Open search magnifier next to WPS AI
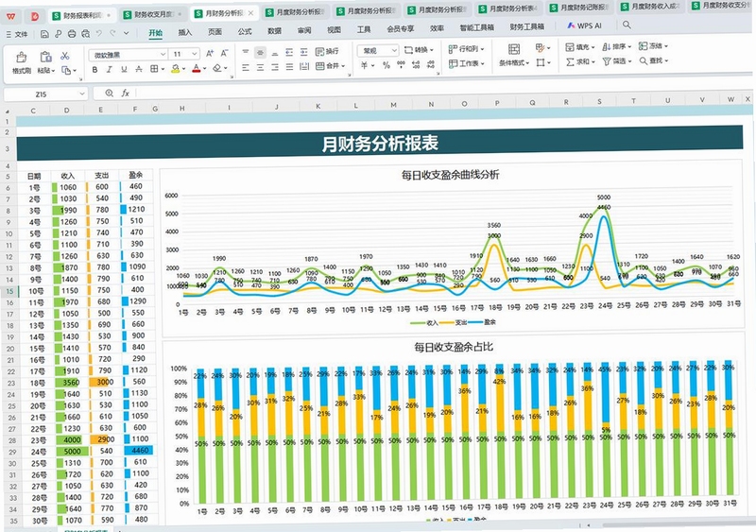This screenshot has width=756, height=532. [x=627, y=25]
